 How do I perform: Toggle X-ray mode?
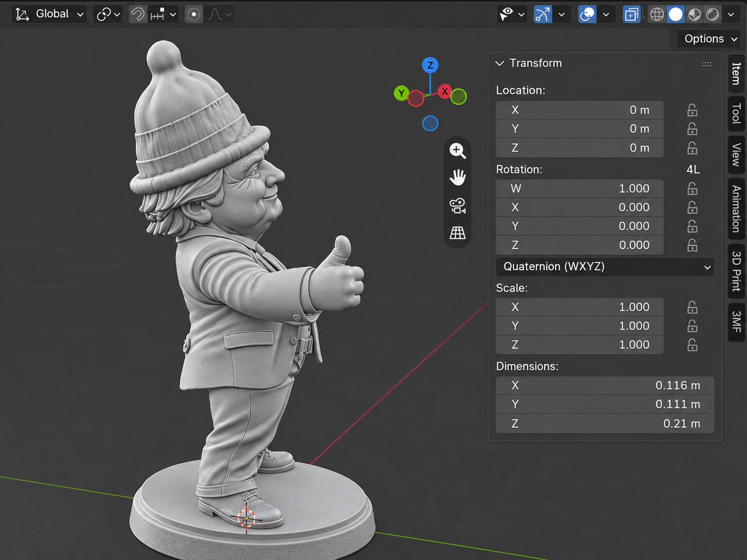[631, 14]
